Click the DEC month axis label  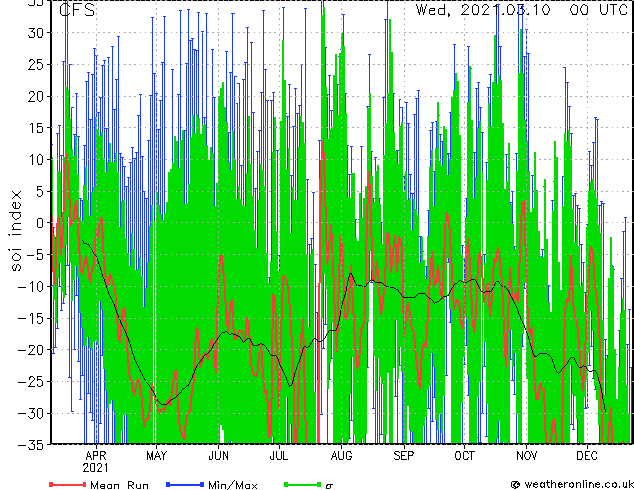587,456
